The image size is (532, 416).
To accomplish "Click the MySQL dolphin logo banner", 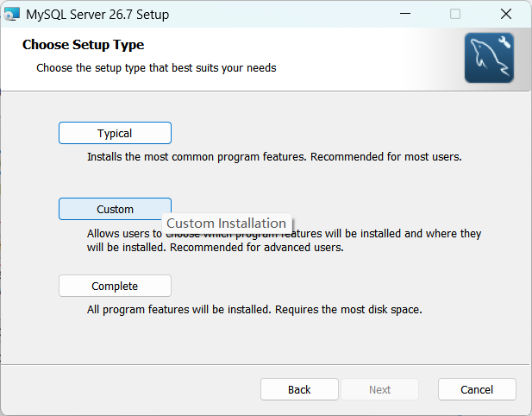I will pos(489,58).
